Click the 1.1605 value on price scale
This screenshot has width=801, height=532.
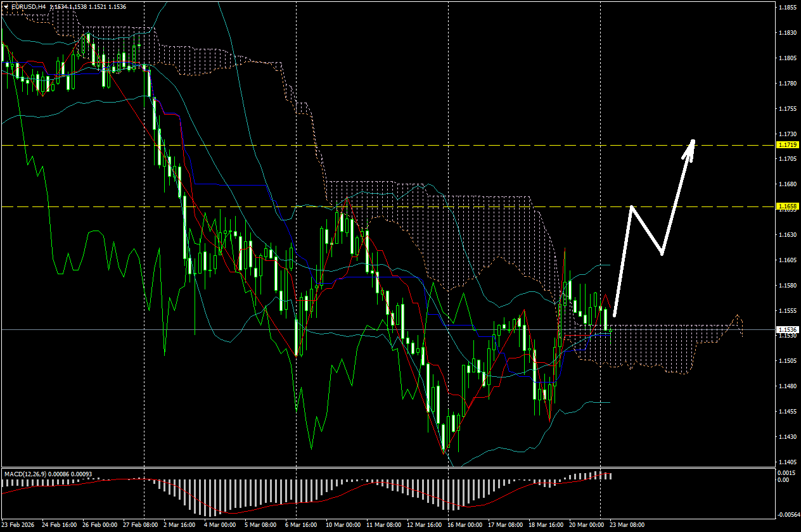point(788,260)
